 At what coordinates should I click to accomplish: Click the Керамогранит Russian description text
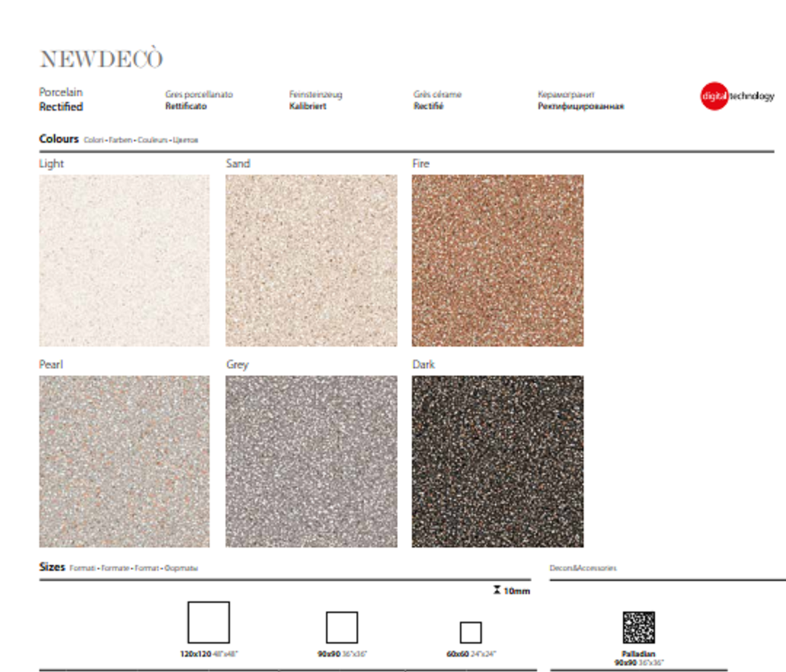point(580,100)
